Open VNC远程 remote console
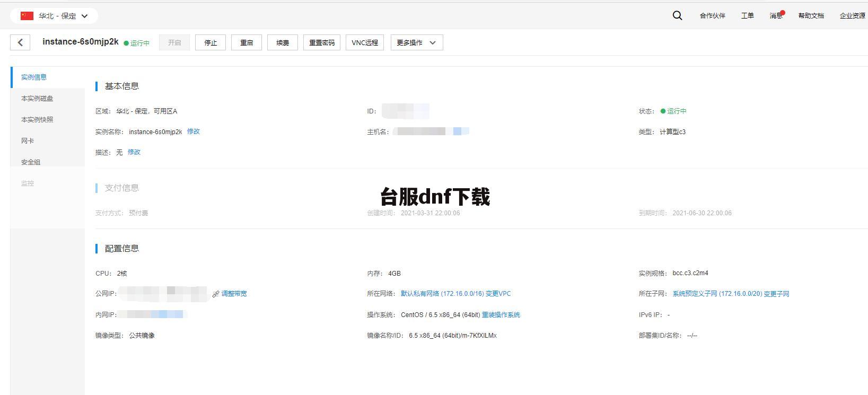The height and width of the screenshot is (395, 868). (x=365, y=42)
